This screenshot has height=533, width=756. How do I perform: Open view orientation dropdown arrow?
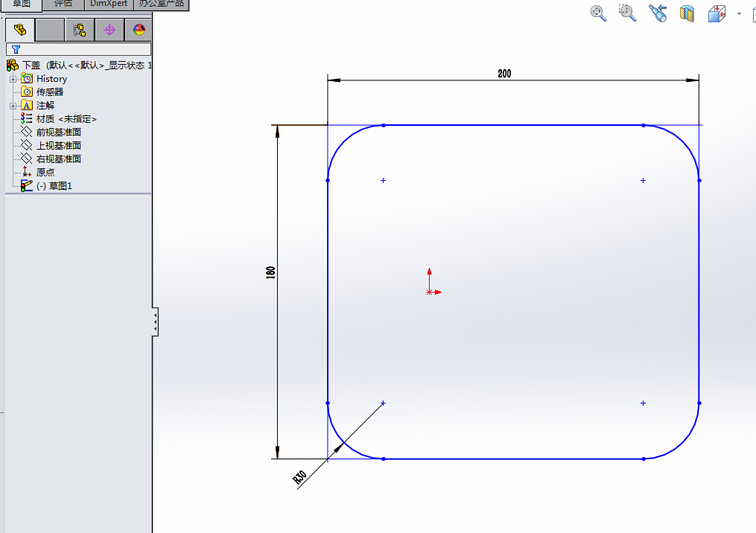[x=739, y=14]
